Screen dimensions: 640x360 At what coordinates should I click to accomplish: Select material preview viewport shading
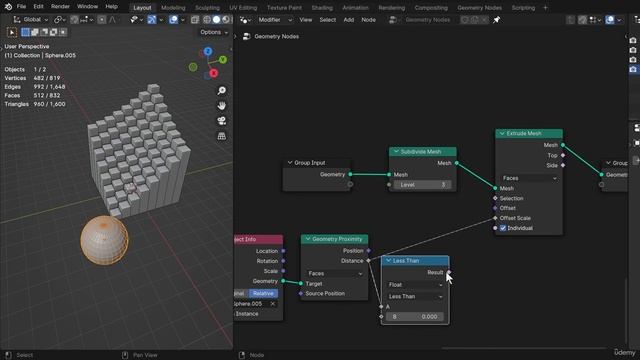click(226, 20)
